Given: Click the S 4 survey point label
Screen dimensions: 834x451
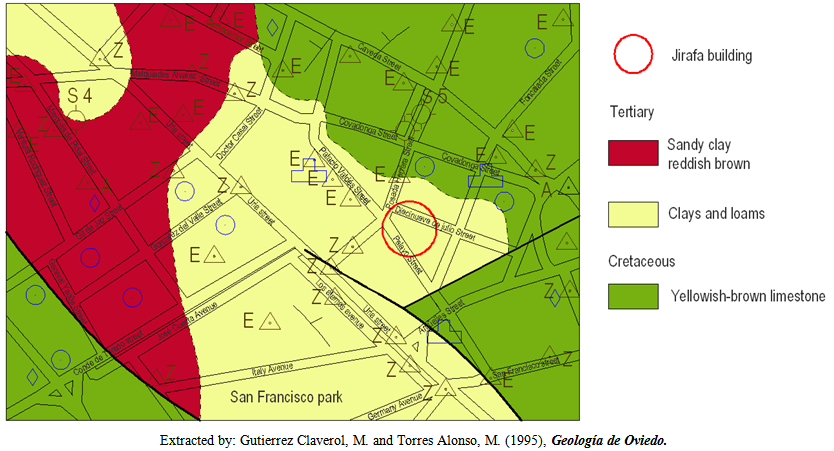Looking at the screenshot, I should [x=80, y=96].
